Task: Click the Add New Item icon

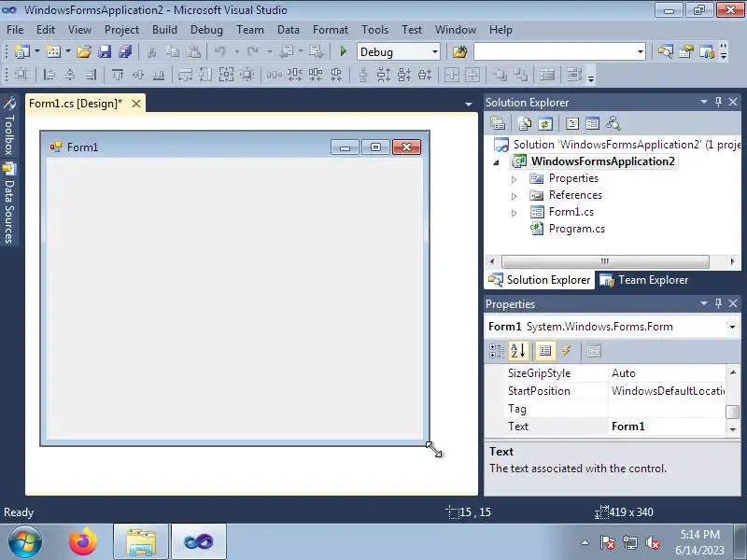Action: pos(53,51)
